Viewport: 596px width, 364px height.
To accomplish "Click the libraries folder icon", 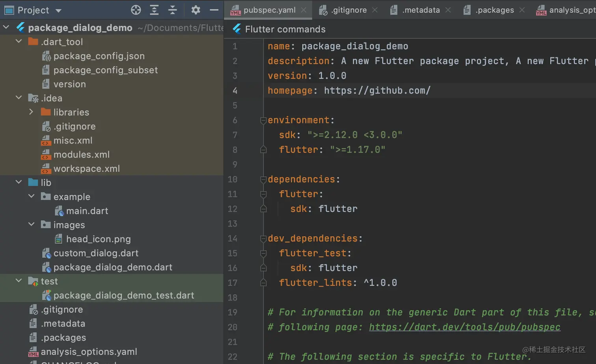I will [x=46, y=112].
